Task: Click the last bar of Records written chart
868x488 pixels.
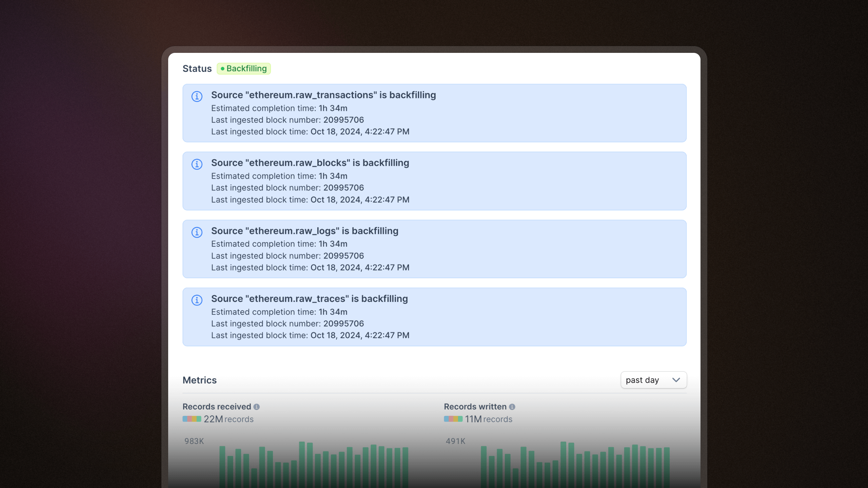Action: pyautogui.click(x=667, y=467)
